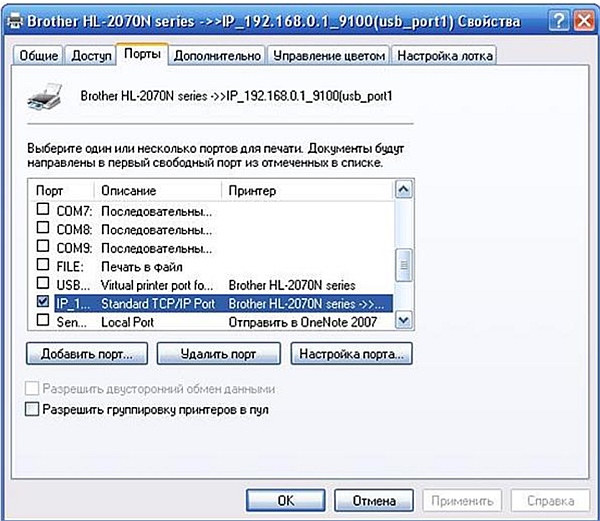The width and height of the screenshot is (600, 521).
Task: Enable printer pooling checkbox
Action: 33,409
